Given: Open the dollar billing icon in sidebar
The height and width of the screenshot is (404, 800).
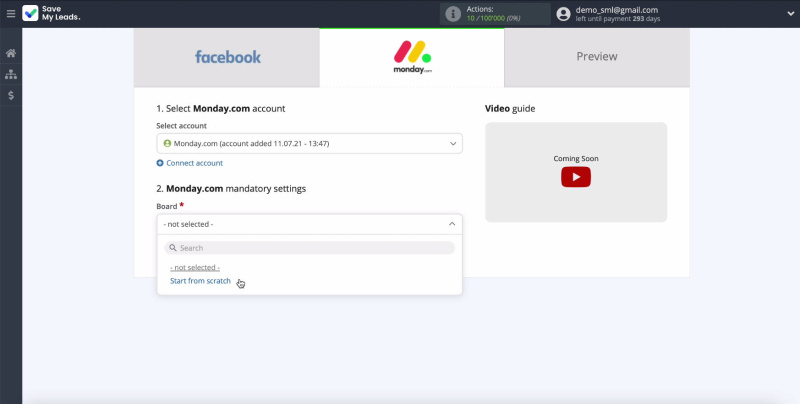Looking at the screenshot, I should tap(11, 95).
